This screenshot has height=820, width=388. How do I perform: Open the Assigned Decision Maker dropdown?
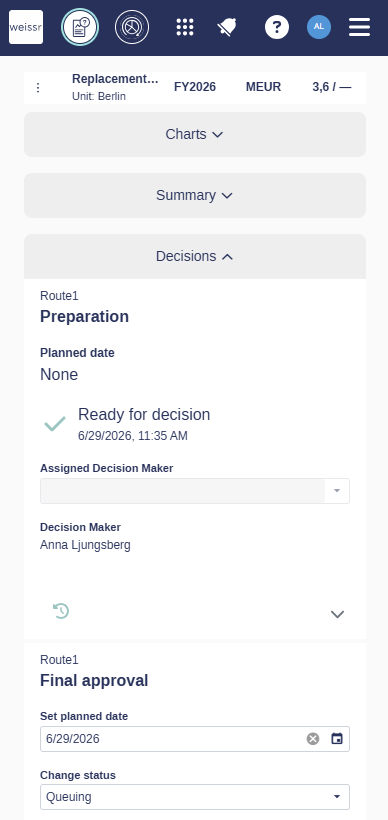[195, 491]
